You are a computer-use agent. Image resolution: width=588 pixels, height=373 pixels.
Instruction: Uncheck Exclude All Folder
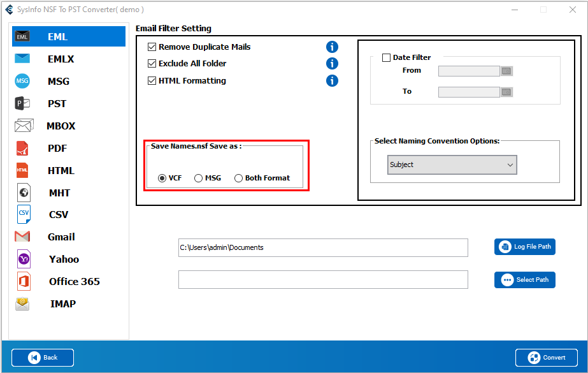click(152, 63)
